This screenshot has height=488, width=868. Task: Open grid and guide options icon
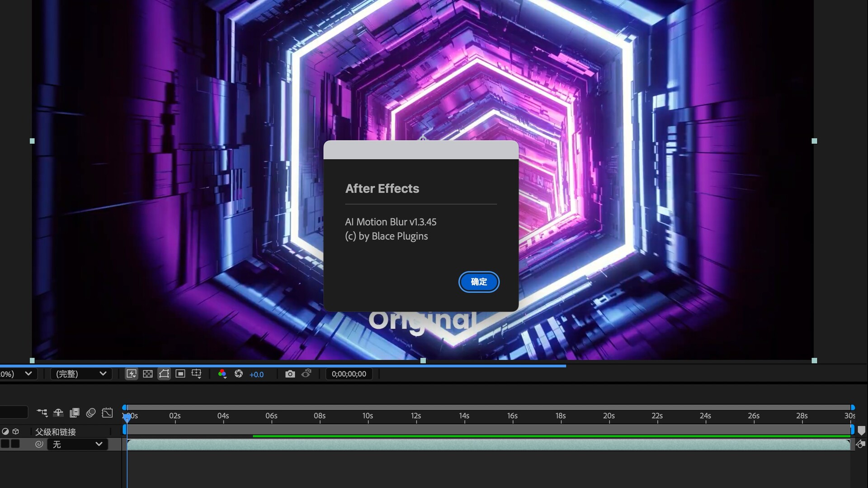[197, 374]
